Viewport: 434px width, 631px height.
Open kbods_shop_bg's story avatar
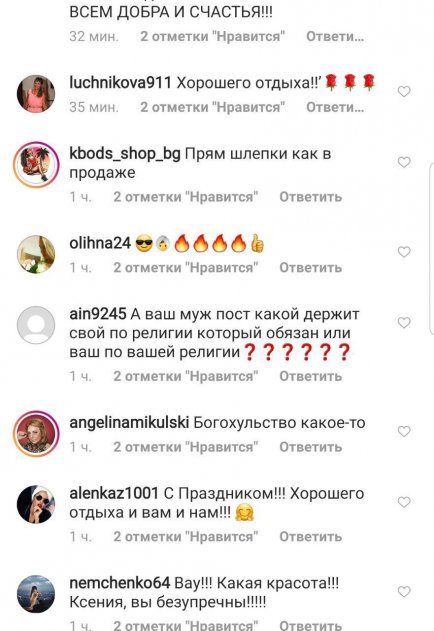36,165
